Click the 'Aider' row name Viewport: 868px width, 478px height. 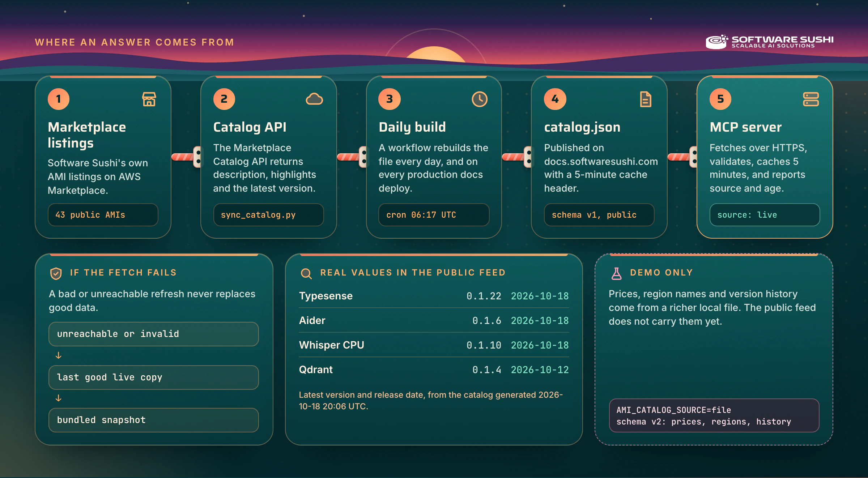[x=312, y=321]
